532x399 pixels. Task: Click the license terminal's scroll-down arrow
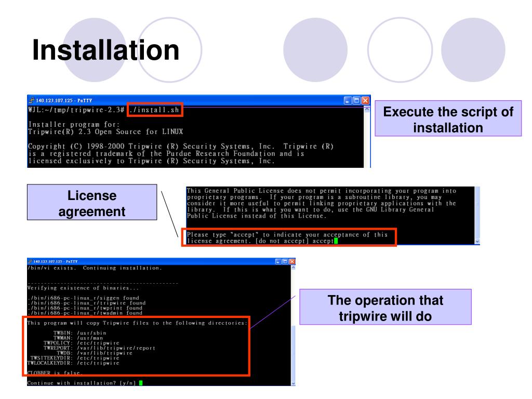pyautogui.click(x=477, y=241)
